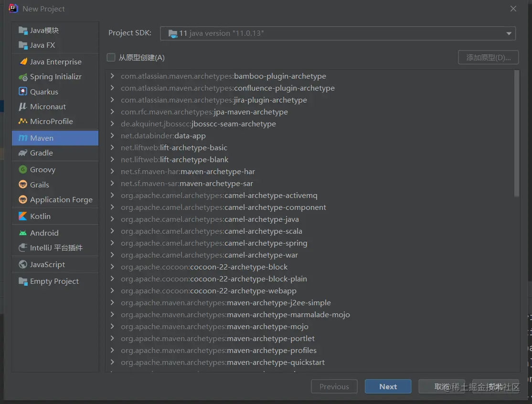532x404 pixels.
Task: Expand bamboo-plugin-archetype node
Action: (x=112, y=76)
